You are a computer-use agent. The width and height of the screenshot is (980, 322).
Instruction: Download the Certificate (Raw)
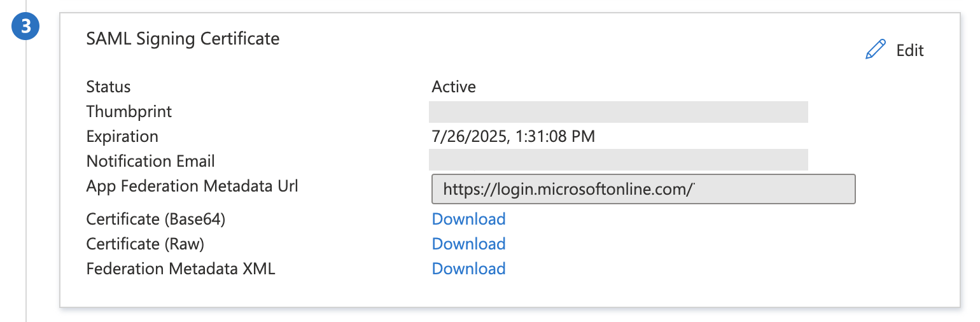[468, 244]
